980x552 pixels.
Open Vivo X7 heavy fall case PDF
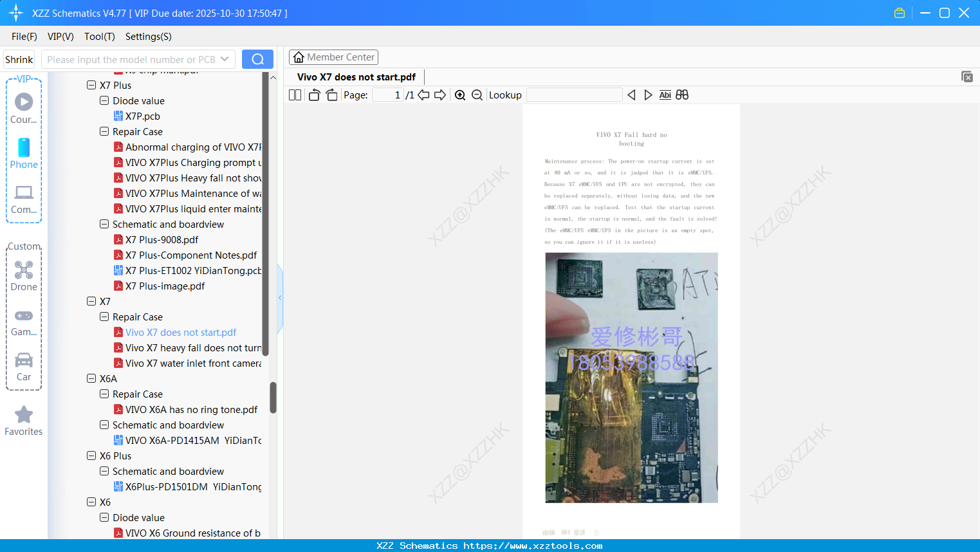[x=194, y=348]
